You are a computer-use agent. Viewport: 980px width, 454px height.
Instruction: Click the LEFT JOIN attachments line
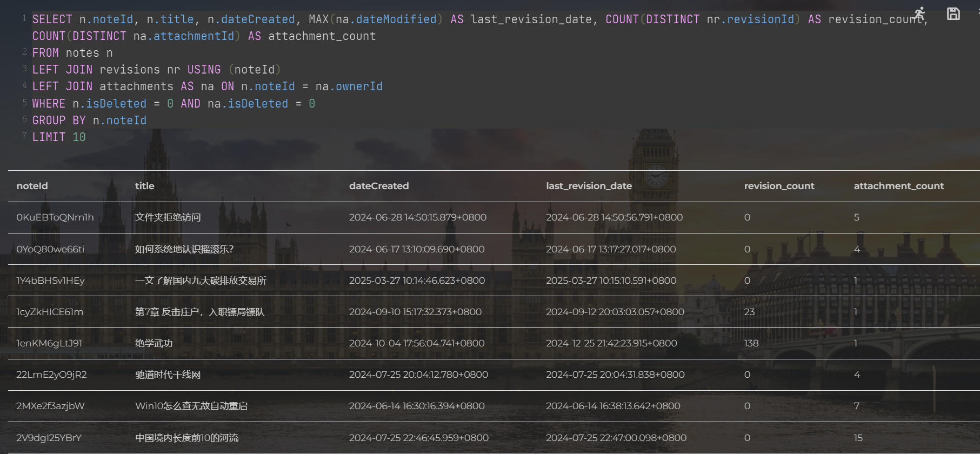coord(208,86)
